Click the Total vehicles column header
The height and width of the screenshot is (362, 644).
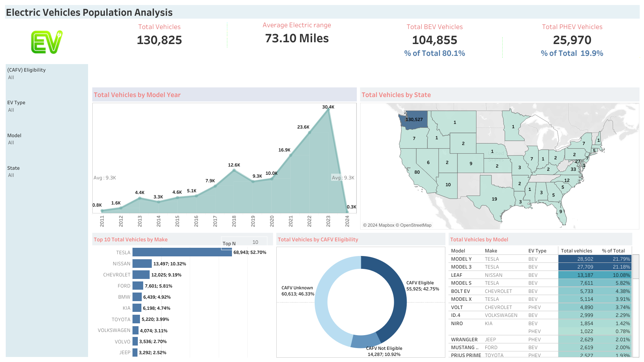(576, 251)
